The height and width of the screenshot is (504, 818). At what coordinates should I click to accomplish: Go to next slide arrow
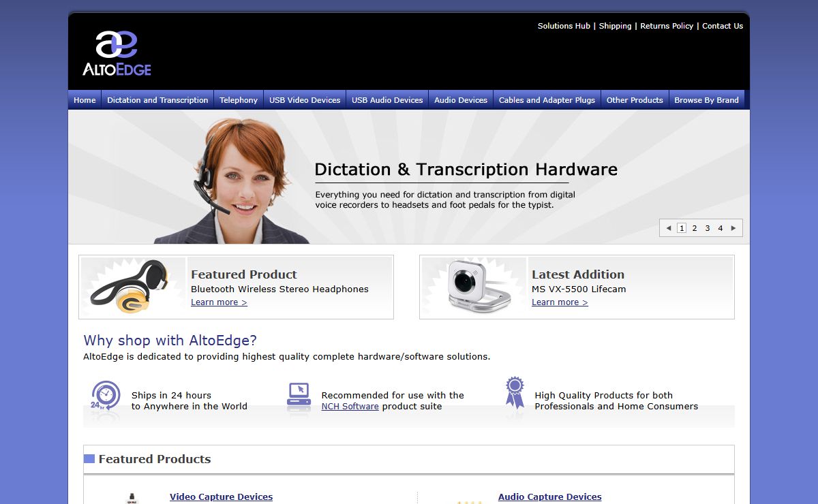733,228
